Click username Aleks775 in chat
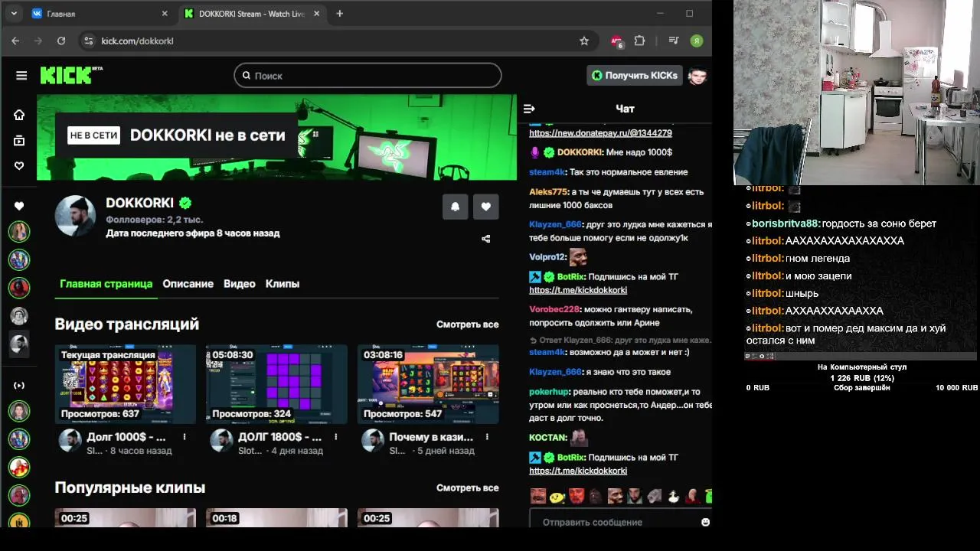This screenshot has width=980, height=551. click(x=548, y=192)
